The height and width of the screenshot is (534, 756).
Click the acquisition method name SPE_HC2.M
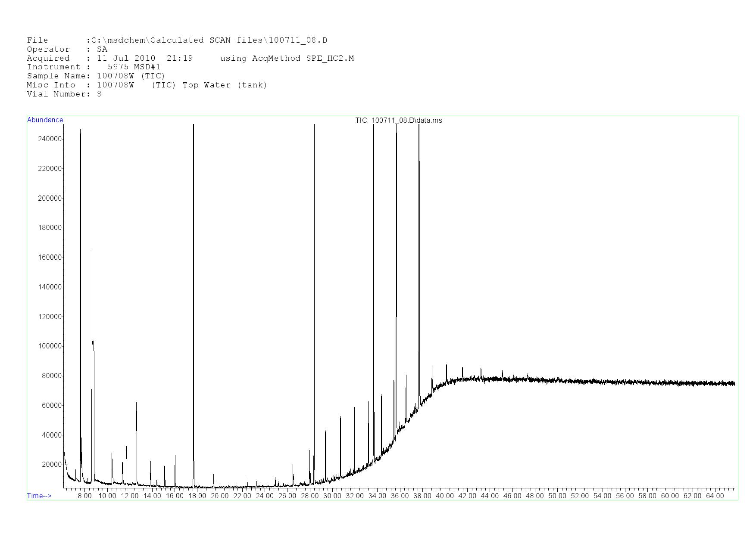330,59
